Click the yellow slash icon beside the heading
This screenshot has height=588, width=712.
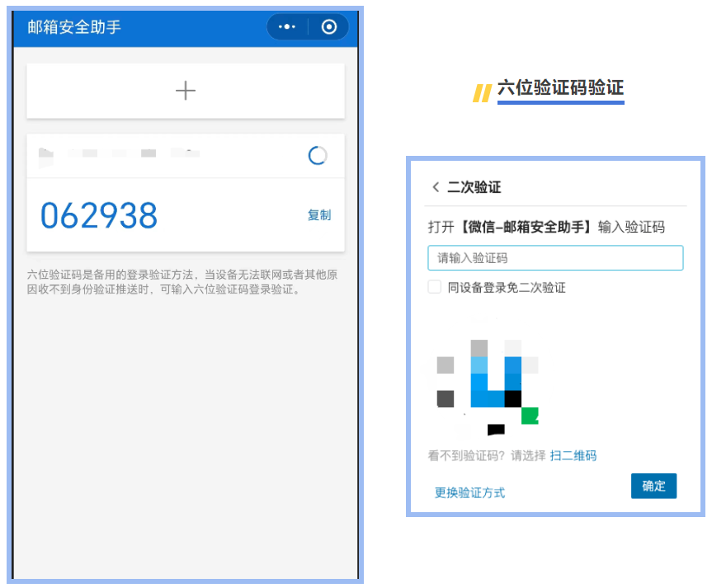[482, 93]
